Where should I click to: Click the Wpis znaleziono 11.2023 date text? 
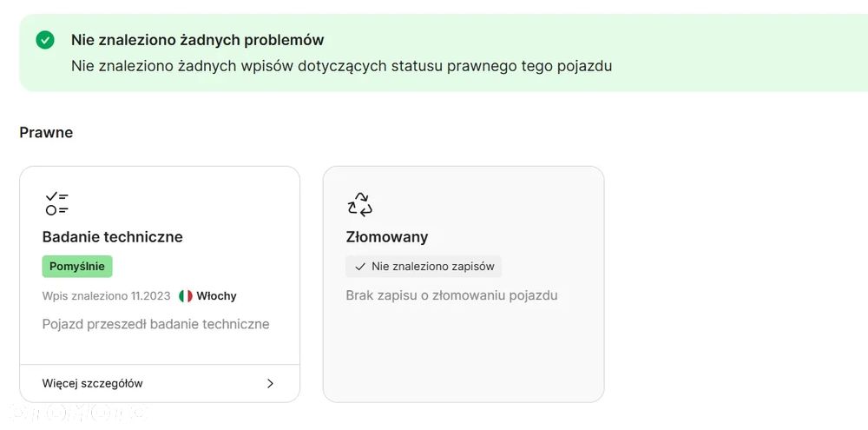click(x=106, y=296)
